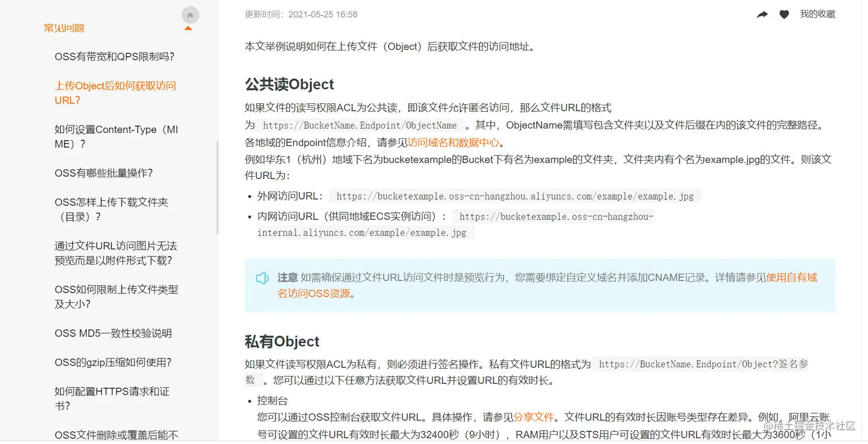This screenshot has width=868, height=444.
Task: Click the back-to-top double-chevron icon
Action: 190,14
